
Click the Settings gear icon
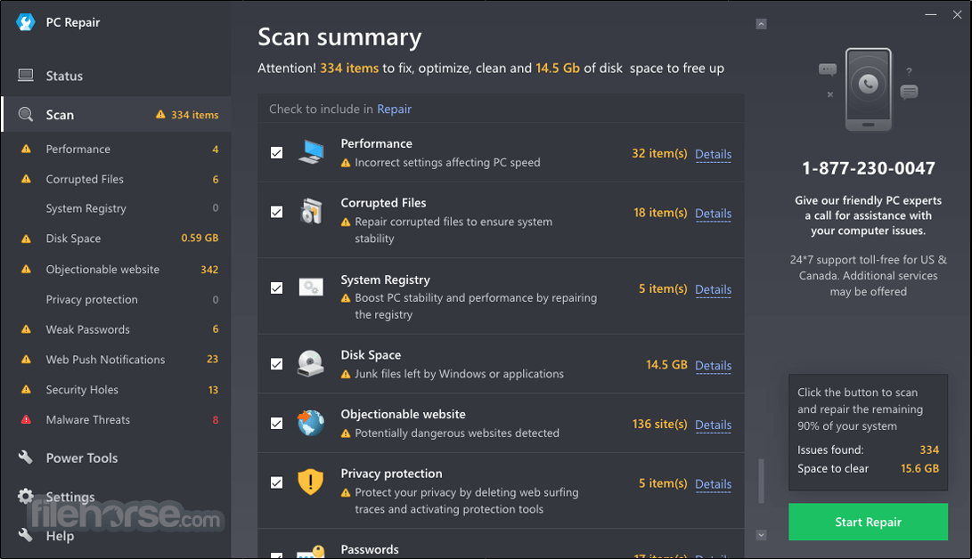click(x=26, y=497)
